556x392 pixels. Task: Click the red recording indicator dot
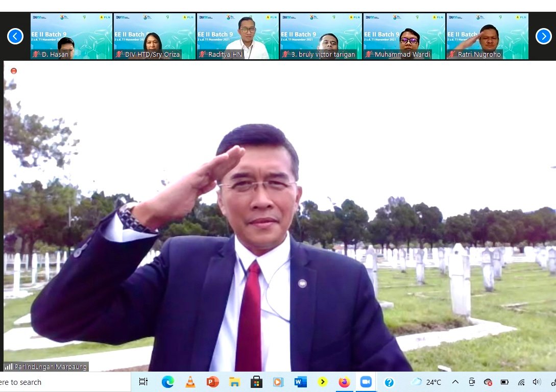(x=14, y=71)
